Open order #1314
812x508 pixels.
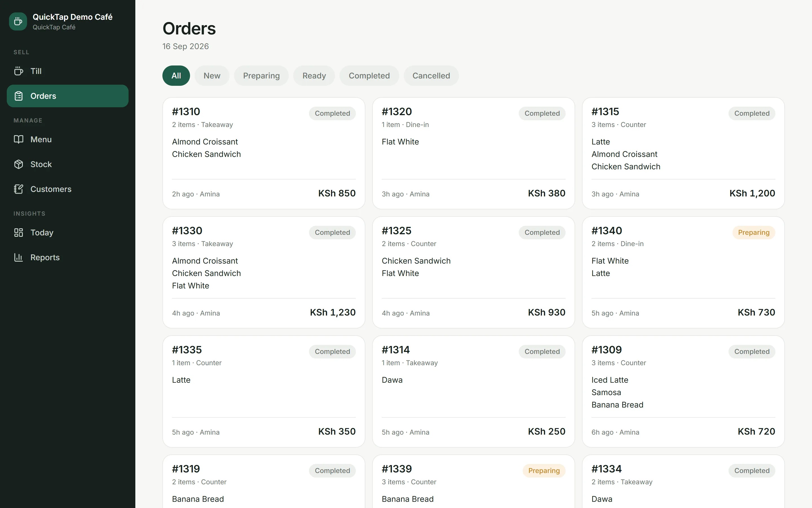point(473,391)
